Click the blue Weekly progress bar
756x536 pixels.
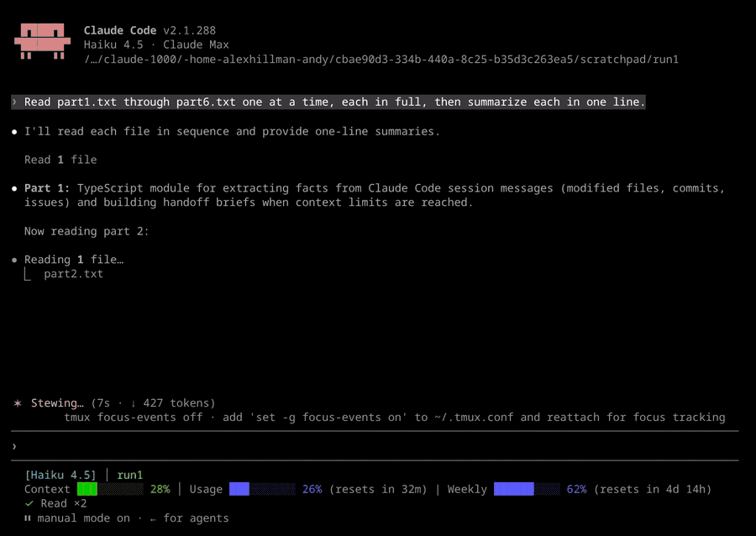pos(527,489)
